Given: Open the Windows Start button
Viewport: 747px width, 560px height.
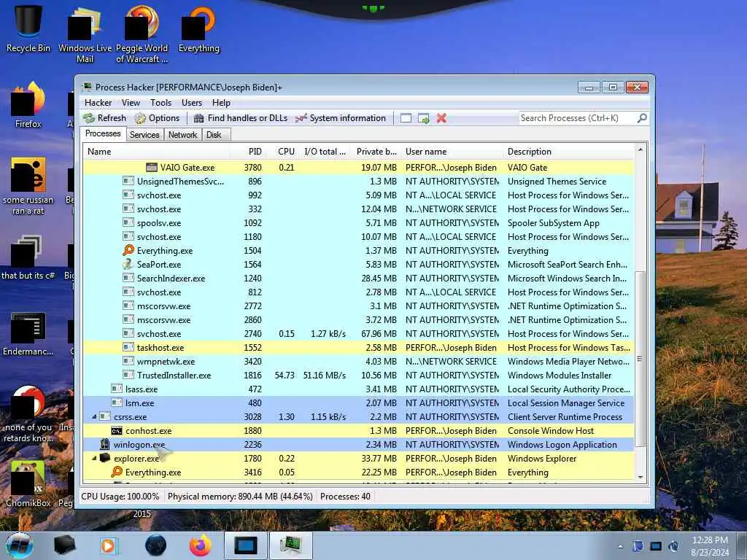Looking at the screenshot, I should tap(20, 545).
